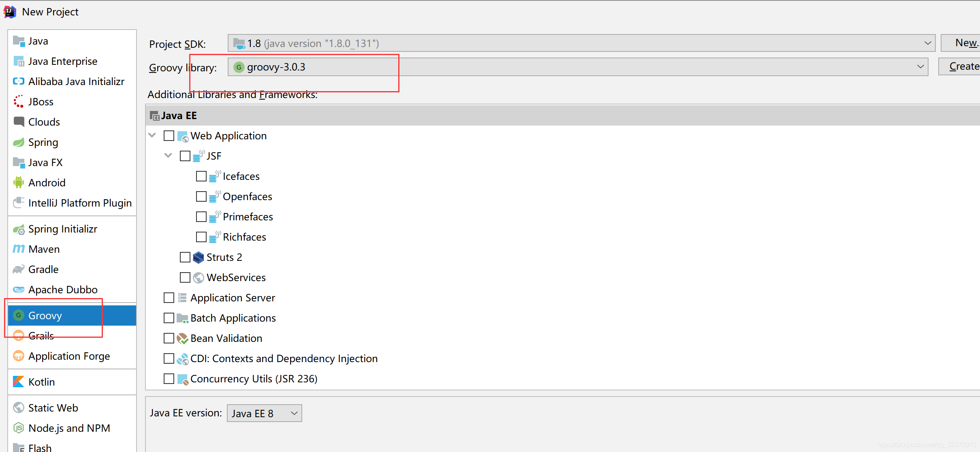The height and width of the screenshot is (452, 980).
Task: Click the Java EE header icon
Action: point(155,116)
